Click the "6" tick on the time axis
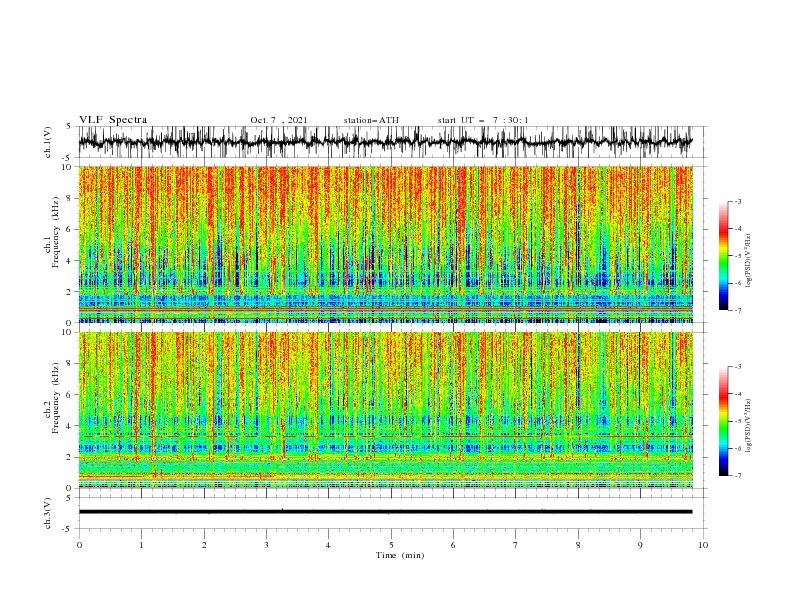792x612 pixels. (x=453, y=545)
